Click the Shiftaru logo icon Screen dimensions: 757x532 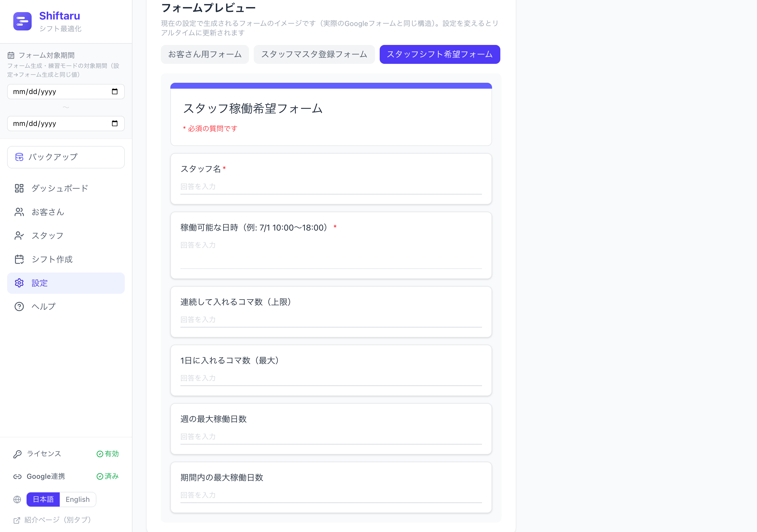[22, 21]
